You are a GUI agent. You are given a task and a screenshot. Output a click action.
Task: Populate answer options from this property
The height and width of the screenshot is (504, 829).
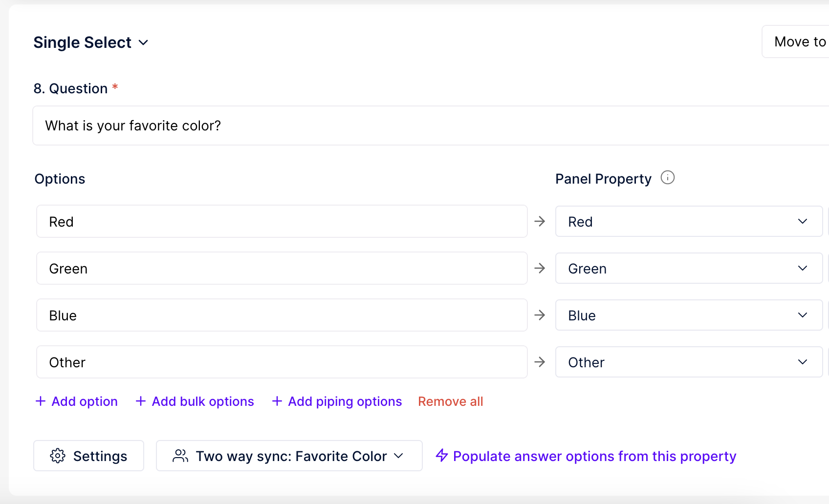586,456
